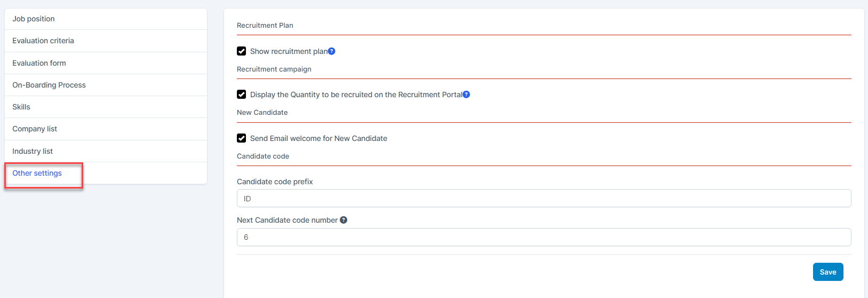Toggle Display the Quantity to be recruited checkbox
868x298 pixels.
tap(242, 95)
